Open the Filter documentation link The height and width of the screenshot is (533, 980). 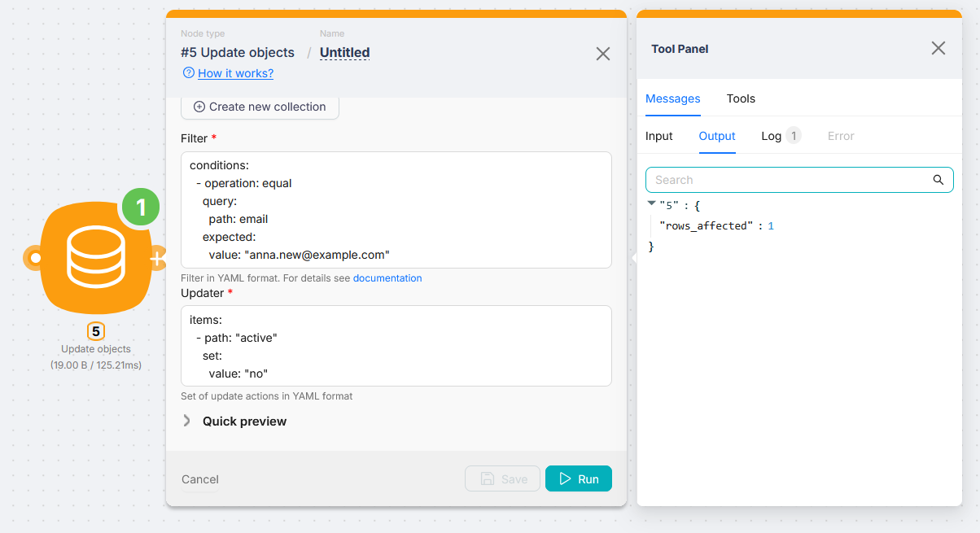click(387, 277)
